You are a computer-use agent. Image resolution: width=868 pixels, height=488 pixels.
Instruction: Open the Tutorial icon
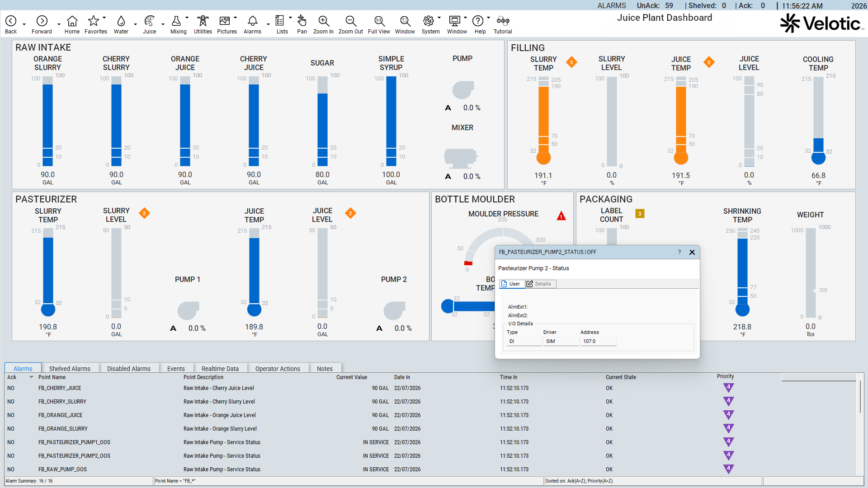click(503, 21)
